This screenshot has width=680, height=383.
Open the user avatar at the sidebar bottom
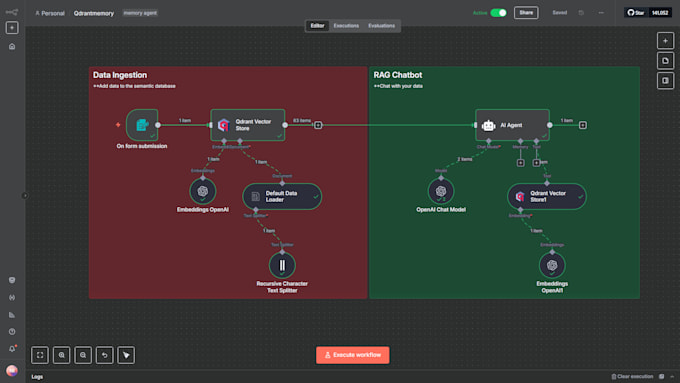(x=12, y=370)
